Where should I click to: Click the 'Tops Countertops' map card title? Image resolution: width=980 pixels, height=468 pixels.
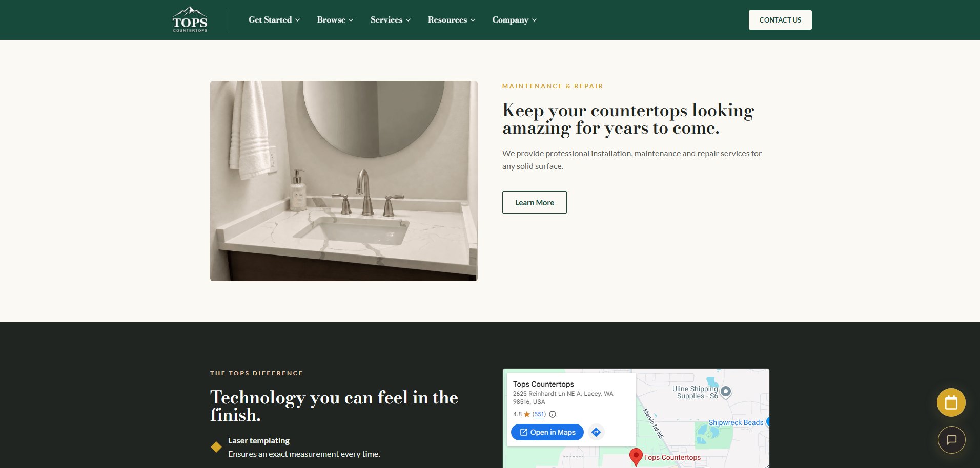543,384
